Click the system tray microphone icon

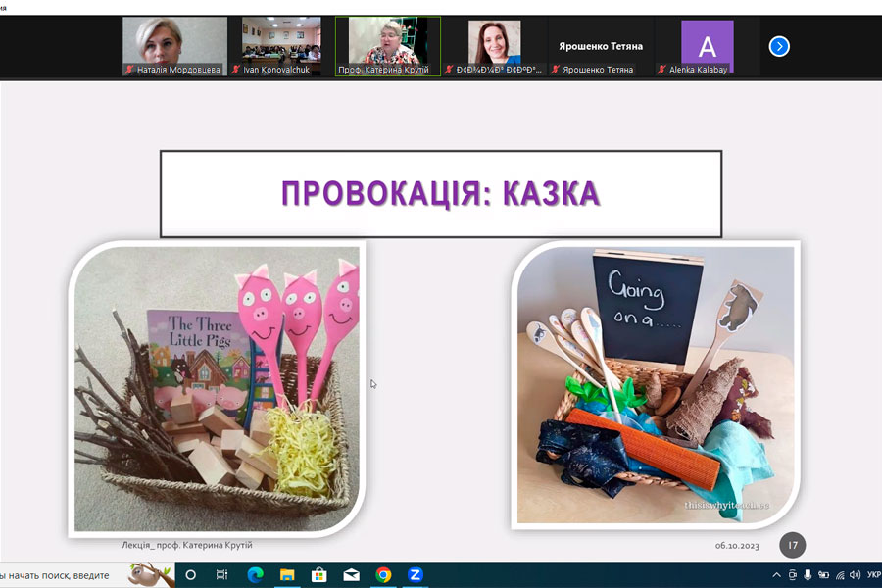pos(808,575)
